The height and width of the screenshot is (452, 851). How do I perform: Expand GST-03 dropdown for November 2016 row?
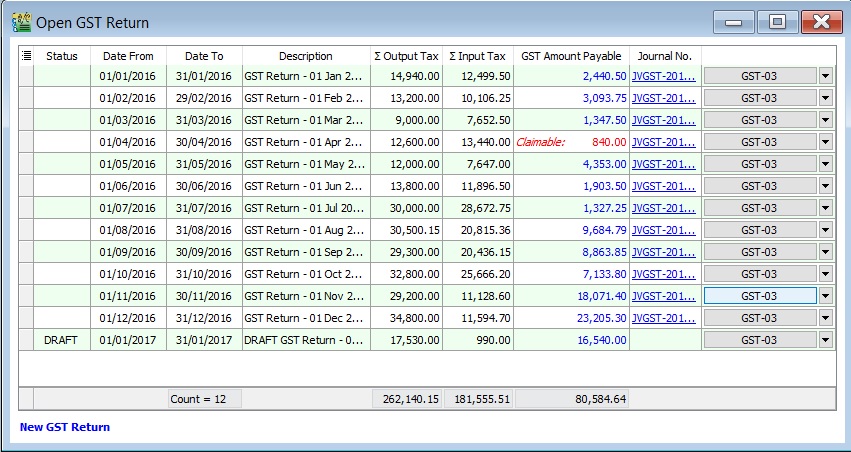tap(825, 296)
